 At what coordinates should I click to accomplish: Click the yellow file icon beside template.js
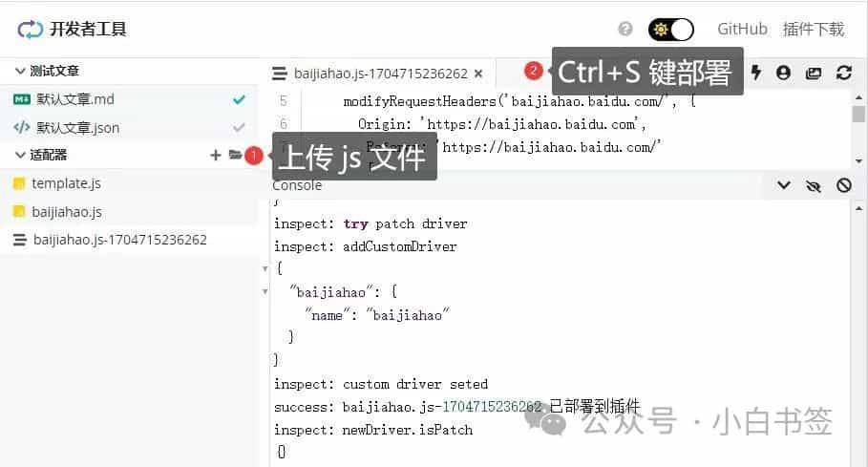(19, 183)
